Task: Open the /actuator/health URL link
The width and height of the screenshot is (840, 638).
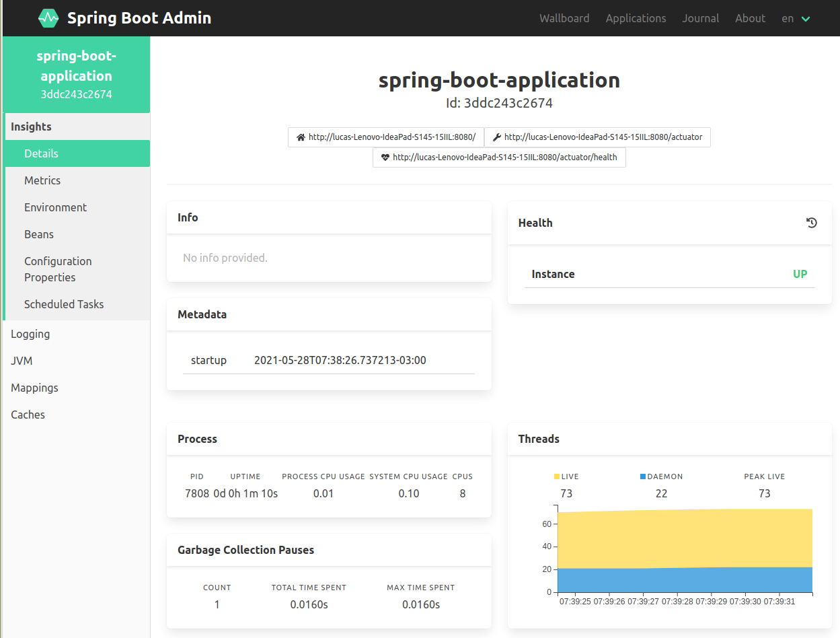Action: tap(499, 157)
